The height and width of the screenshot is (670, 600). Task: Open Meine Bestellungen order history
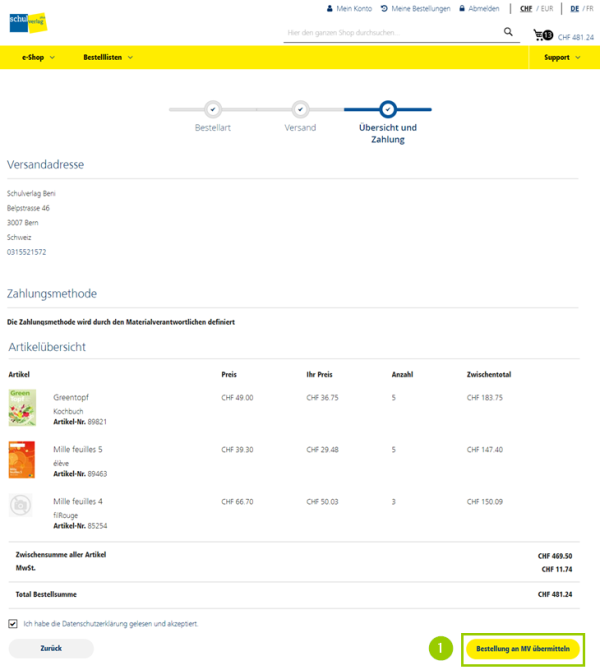[x=414, y=8]
